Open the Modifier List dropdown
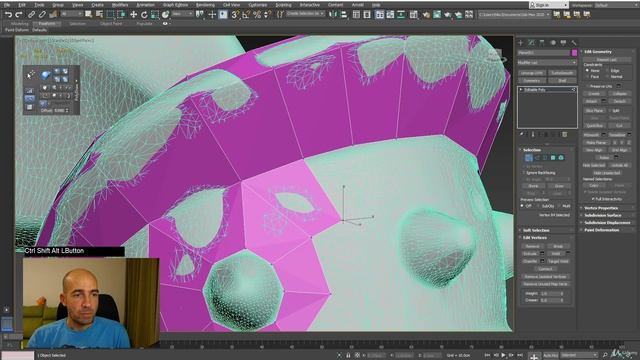This screenshot has width=640, height=360. (x=547, y=62)
